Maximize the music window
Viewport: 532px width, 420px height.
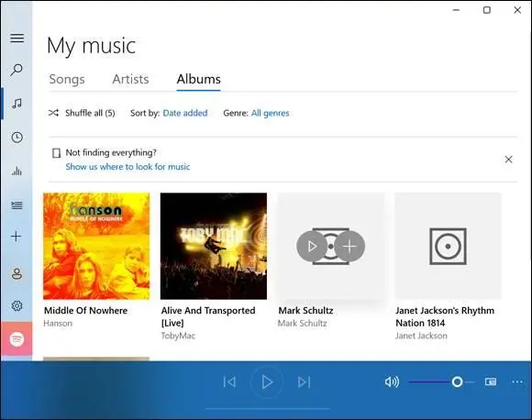[487, 10]
